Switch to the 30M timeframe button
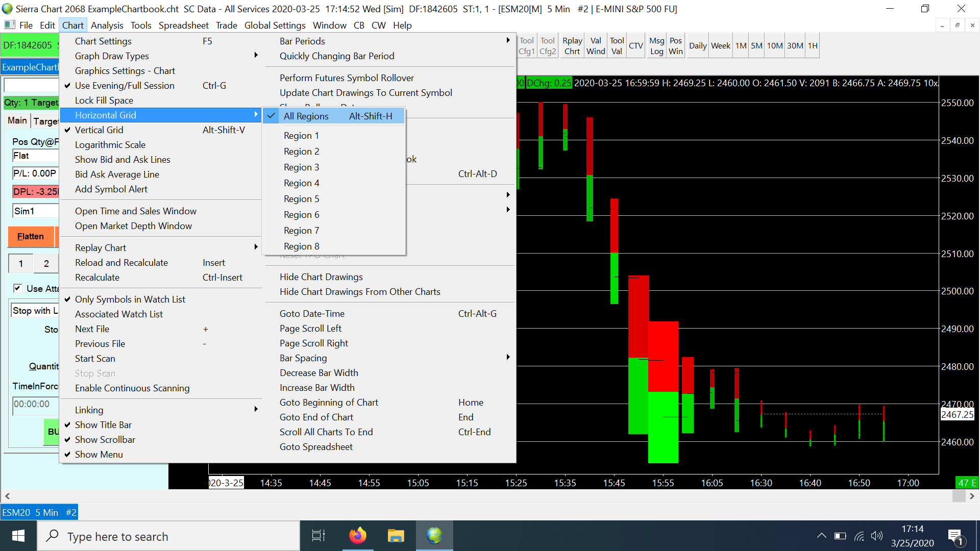The height and width of the screenshot is (551, 980). [x=795, y=46]
